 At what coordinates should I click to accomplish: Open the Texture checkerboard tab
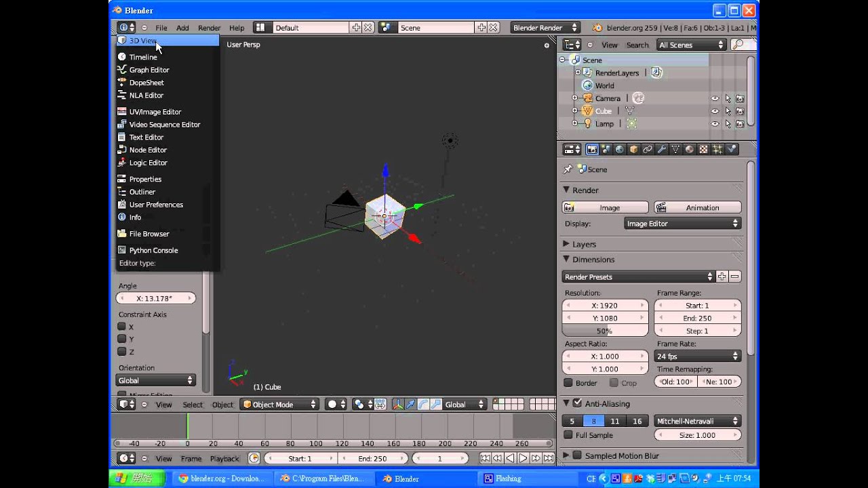(703, 149)
